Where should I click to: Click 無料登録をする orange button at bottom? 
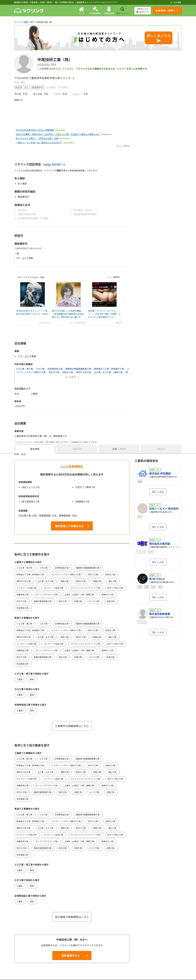72,955
